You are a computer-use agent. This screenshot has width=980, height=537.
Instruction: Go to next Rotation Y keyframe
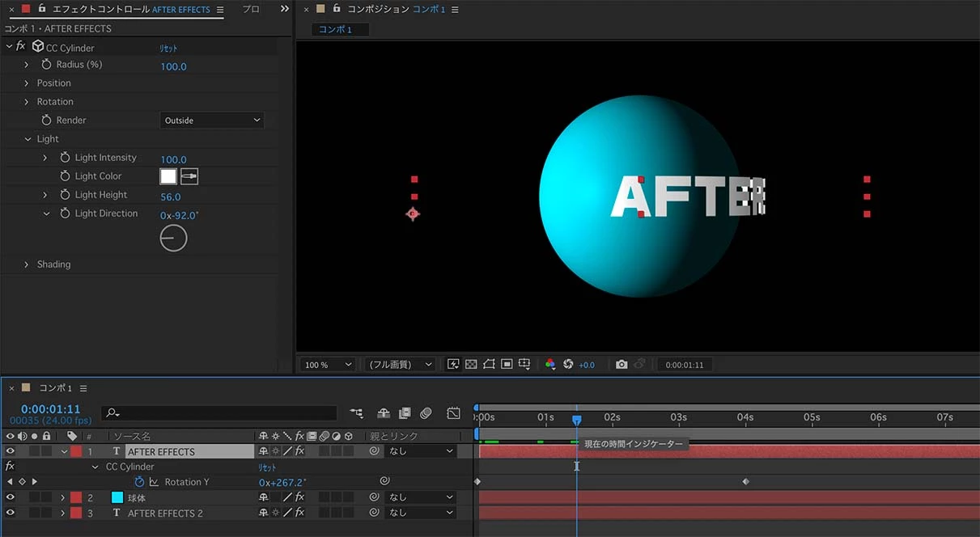point(34,482)
